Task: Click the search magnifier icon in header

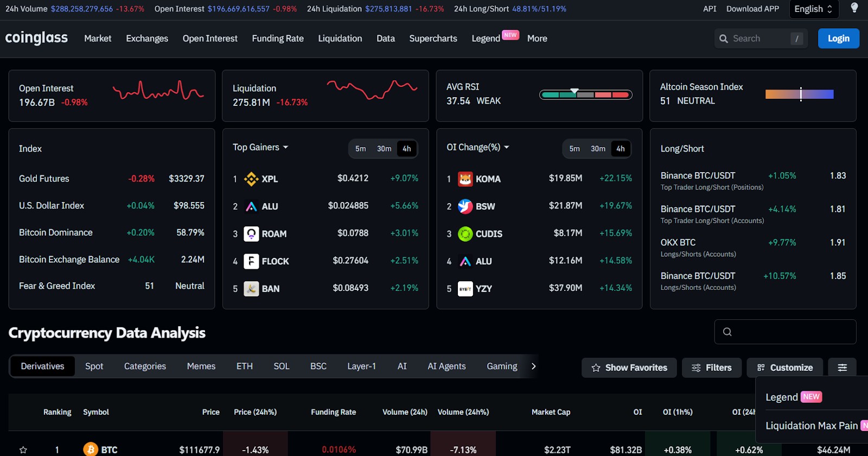Action: (724, 39)
